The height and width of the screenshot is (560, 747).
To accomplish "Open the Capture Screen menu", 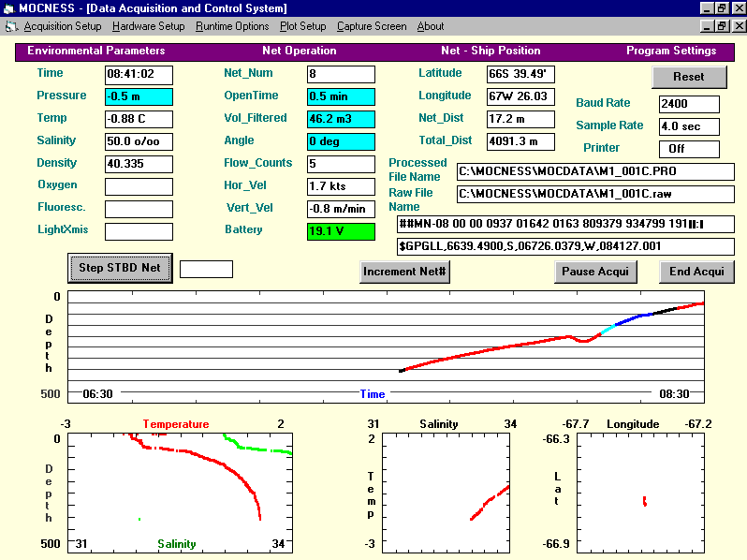I will coord(372,26).
